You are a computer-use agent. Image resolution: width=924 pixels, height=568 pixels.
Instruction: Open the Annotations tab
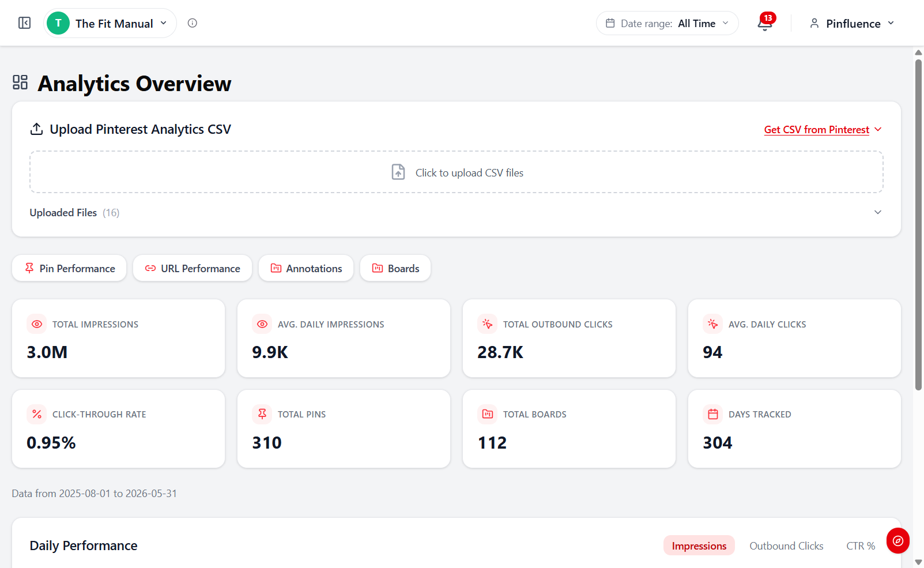click(306, 268)
